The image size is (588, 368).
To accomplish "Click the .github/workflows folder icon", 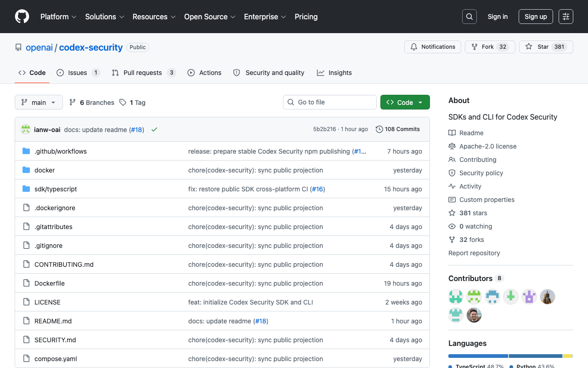I will coord(26,151).
